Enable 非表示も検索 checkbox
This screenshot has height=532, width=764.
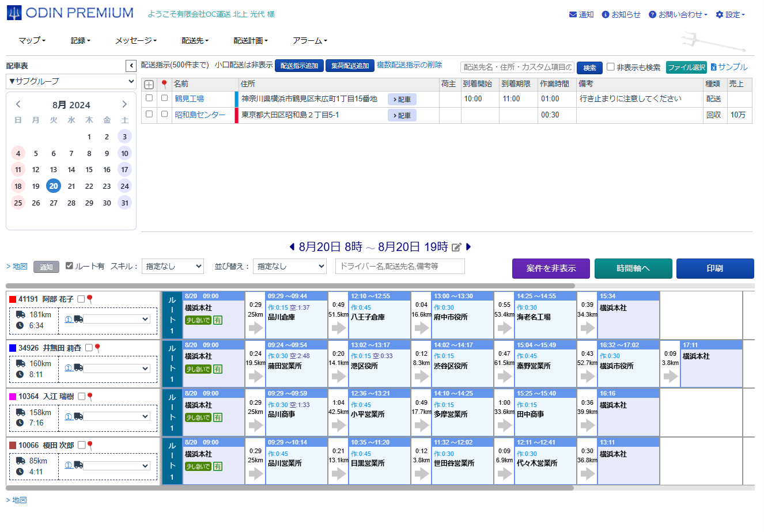coord(611,67)
